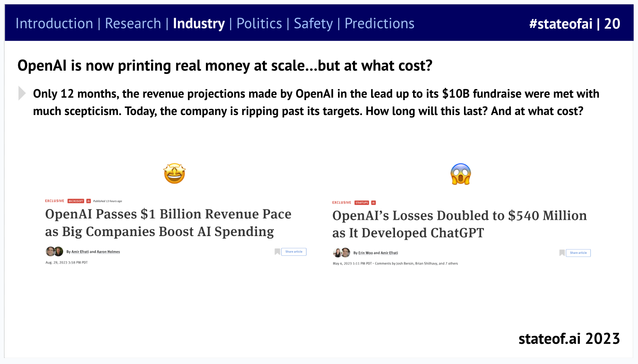Open the Safety section tab
Viewport: 638px width, 364px height.
click(313, 24)
